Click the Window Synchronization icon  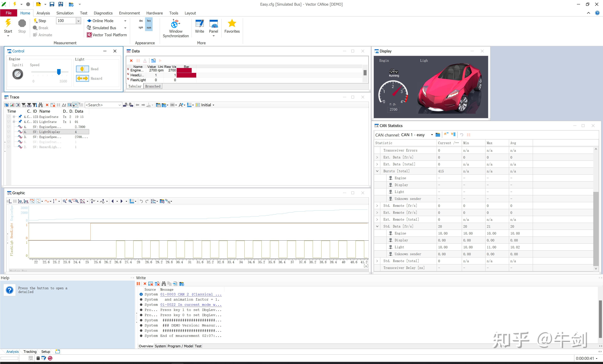point(176,24)
